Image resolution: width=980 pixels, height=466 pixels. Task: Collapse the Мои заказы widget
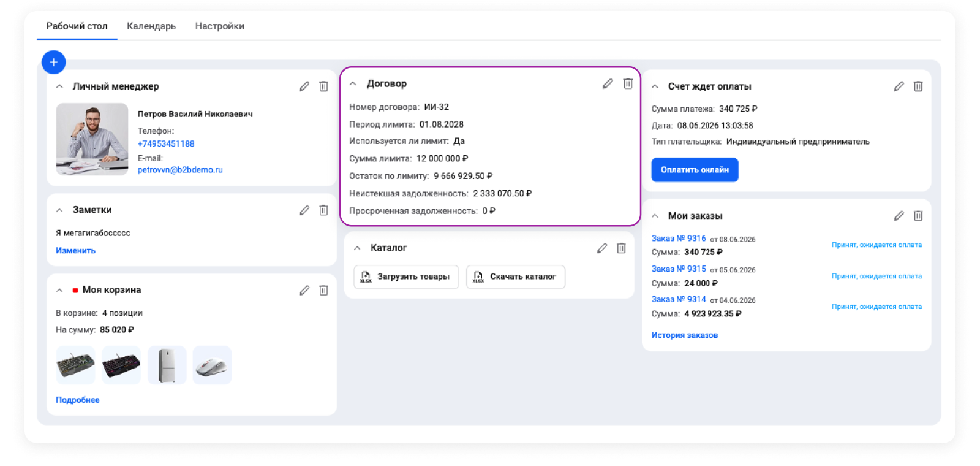coord(655,216)
